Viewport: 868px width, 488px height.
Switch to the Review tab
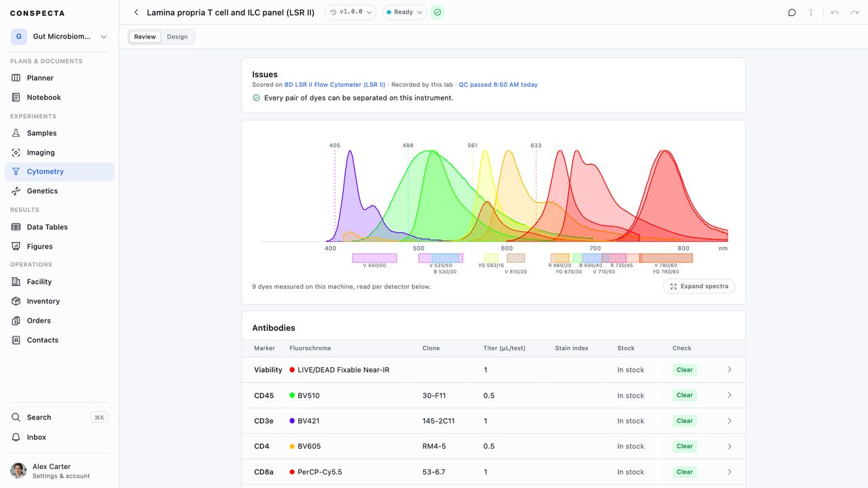tap(145, 37)
